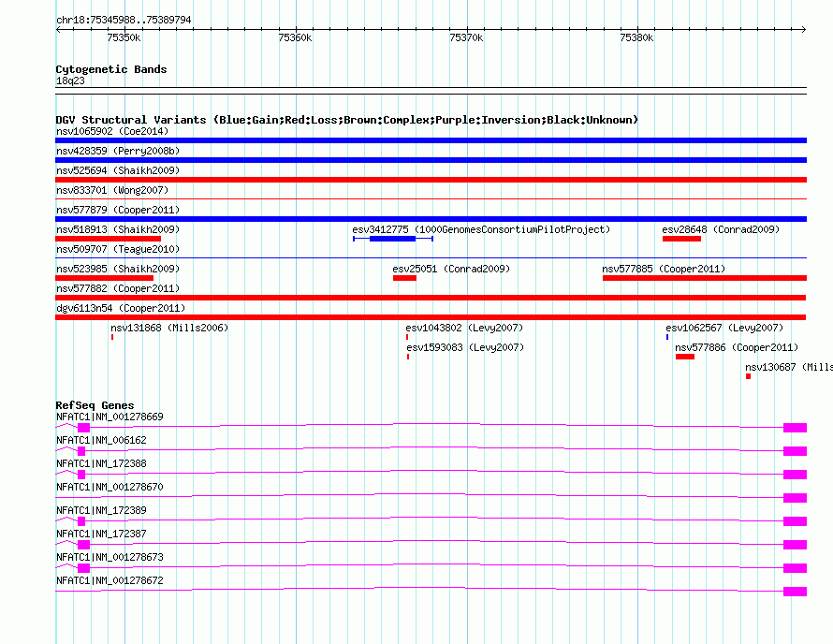Click the 75380k ruler mark

coord(636,37)
